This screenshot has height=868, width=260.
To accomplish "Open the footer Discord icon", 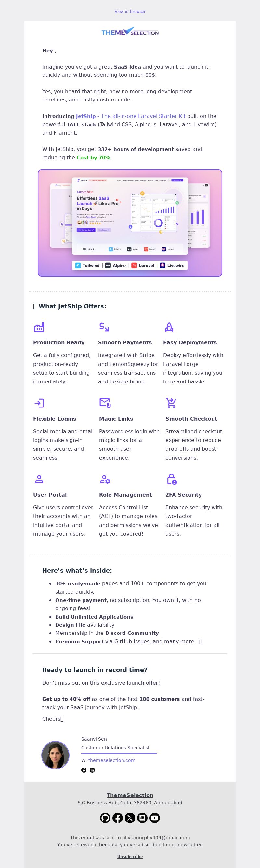I will [x=142, y=818].
